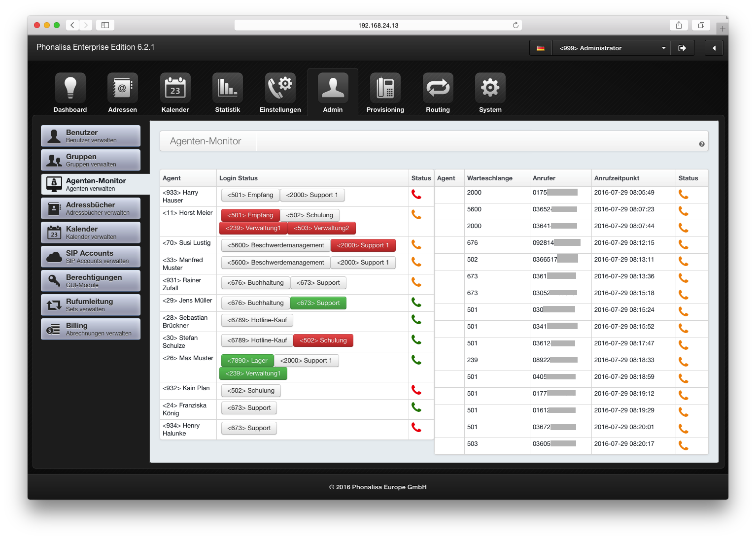756x539 pixels.
Task: Open the Adressen address book icon
Action: click(x=123, y=88)
